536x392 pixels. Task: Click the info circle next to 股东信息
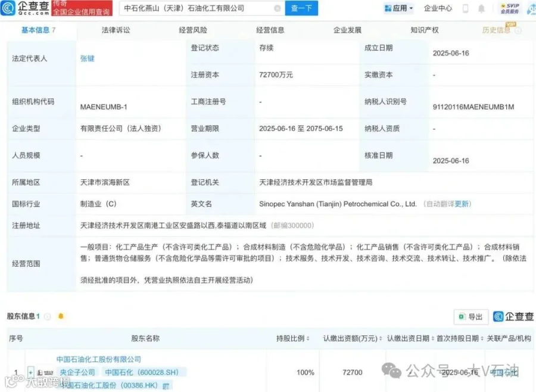tap(48, 316)
